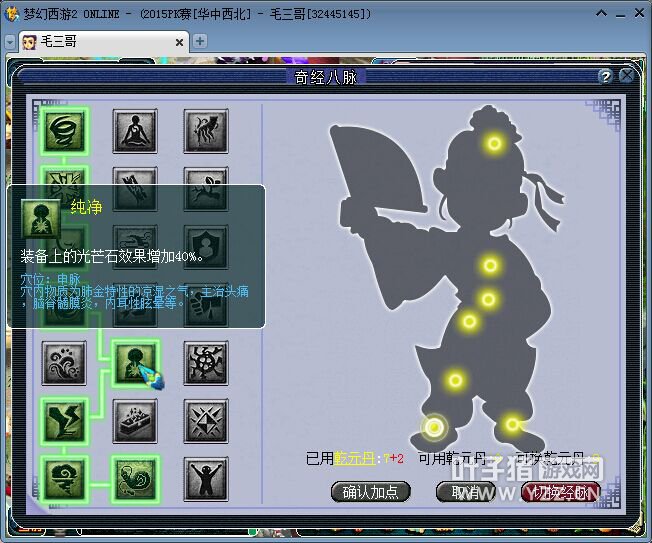652x543 pixels.
Task: Click the activated 纯净 skill icon in the grid
Action: point(135,363)
